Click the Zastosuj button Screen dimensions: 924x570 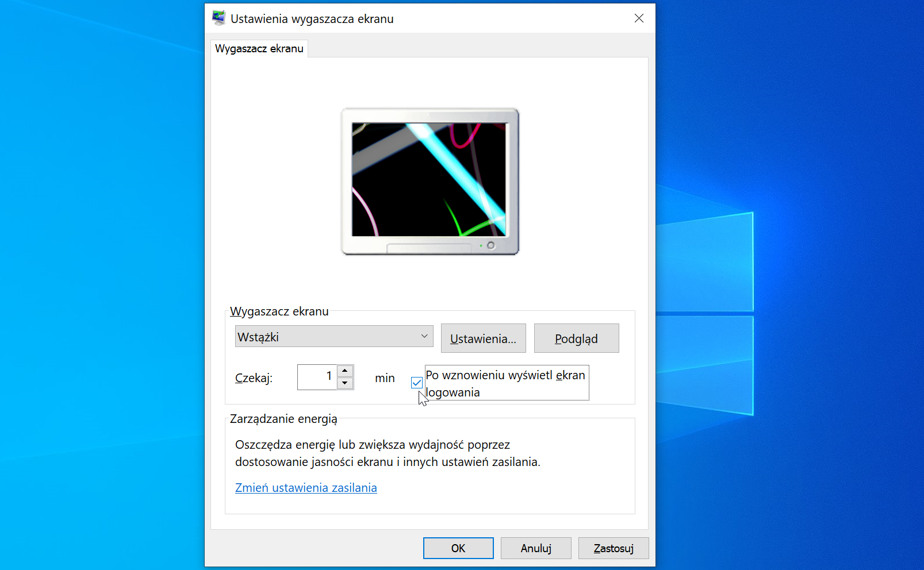(614, 548)
